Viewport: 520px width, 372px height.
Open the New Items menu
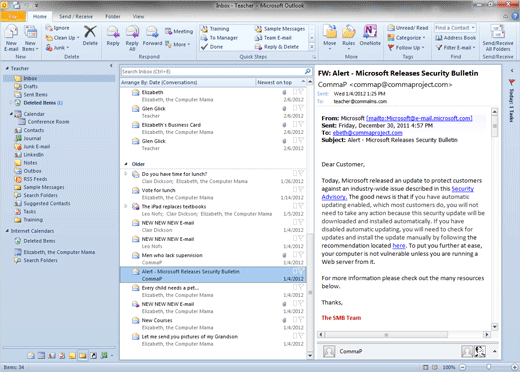click(31, 39)
